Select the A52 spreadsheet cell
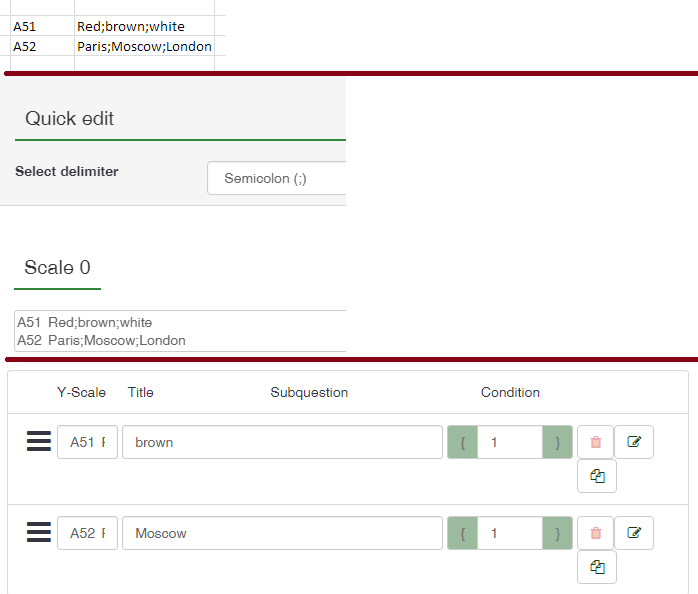698x594 pixels. pos(40,46)
